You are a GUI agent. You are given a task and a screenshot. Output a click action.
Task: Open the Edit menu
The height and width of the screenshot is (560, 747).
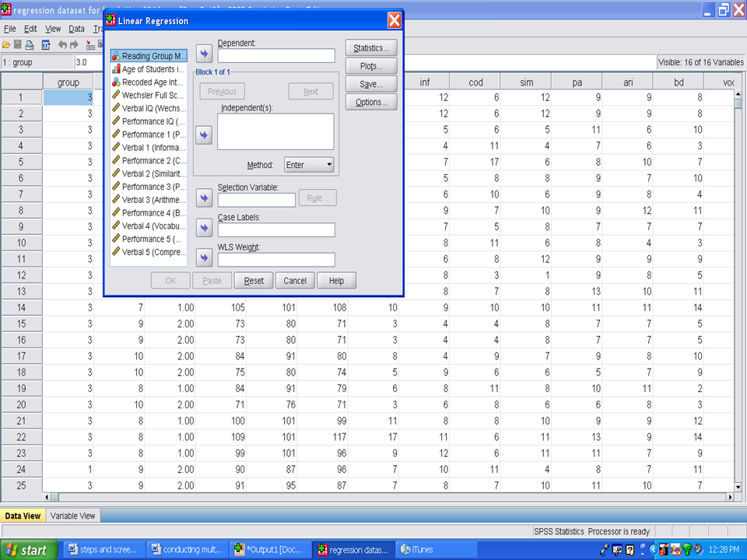tap(31, 29)
